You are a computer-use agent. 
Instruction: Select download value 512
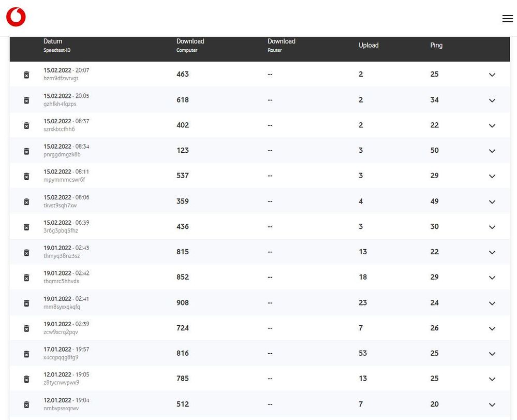point(183,404)
